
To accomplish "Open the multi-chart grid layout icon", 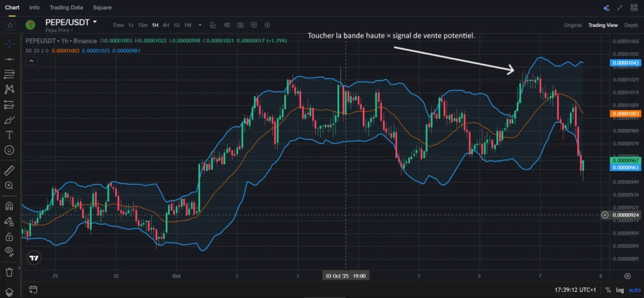I will (x=633, y=8).
